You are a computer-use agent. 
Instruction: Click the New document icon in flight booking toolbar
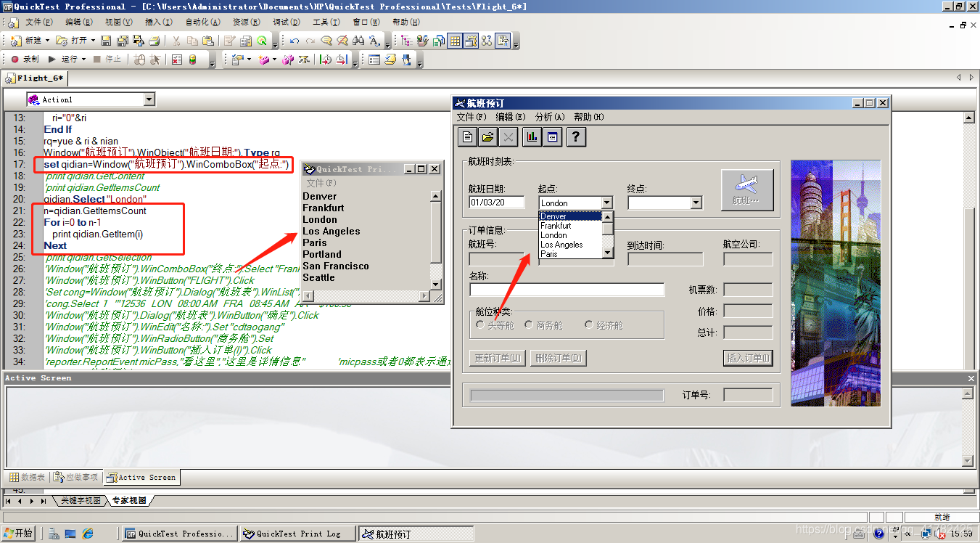coord(468,136)
